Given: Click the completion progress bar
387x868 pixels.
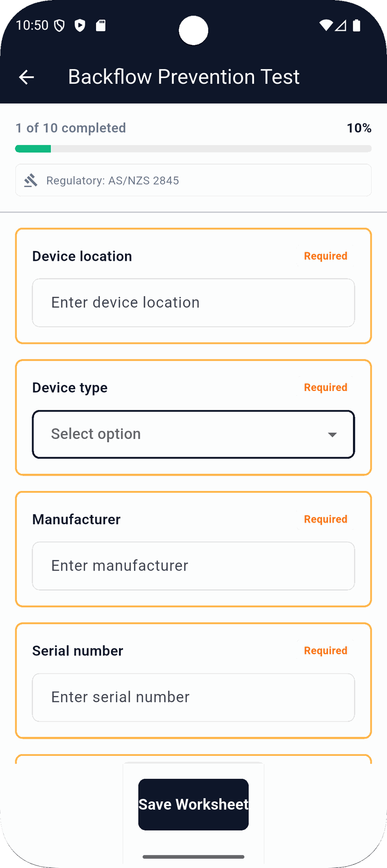Looking at the screenshot, I should 193,149.
